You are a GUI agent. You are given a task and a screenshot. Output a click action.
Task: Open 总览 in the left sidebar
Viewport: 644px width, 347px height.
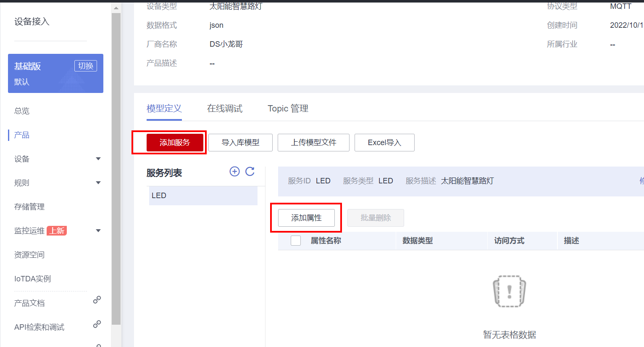tap(22, 111)
